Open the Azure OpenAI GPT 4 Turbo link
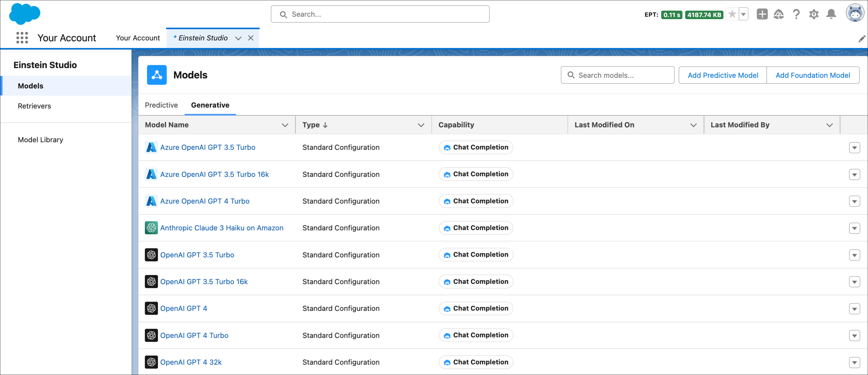This screenshot has height=375, width=868. [x=205, y=201]
